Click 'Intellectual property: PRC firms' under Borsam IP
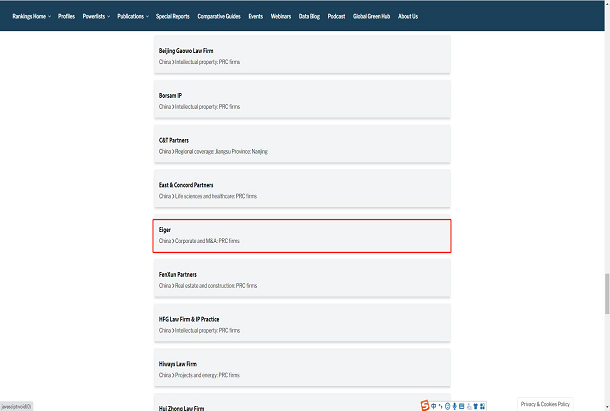610x411 pixels. (x=207, y=107)
